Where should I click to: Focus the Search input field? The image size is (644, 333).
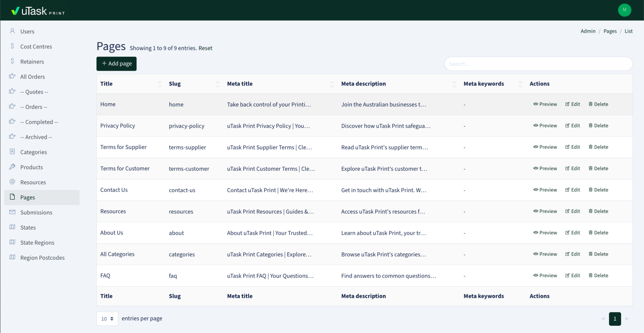pos(538,64)
